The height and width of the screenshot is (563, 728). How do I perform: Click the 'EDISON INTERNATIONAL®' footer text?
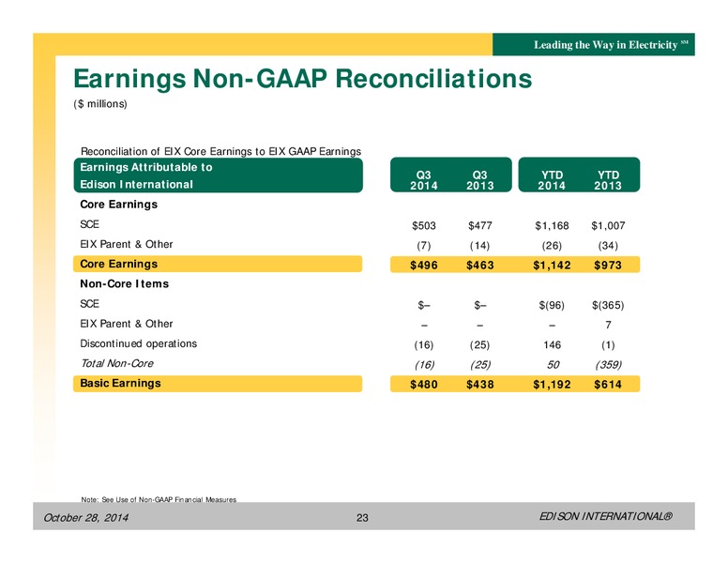[605, 516]
